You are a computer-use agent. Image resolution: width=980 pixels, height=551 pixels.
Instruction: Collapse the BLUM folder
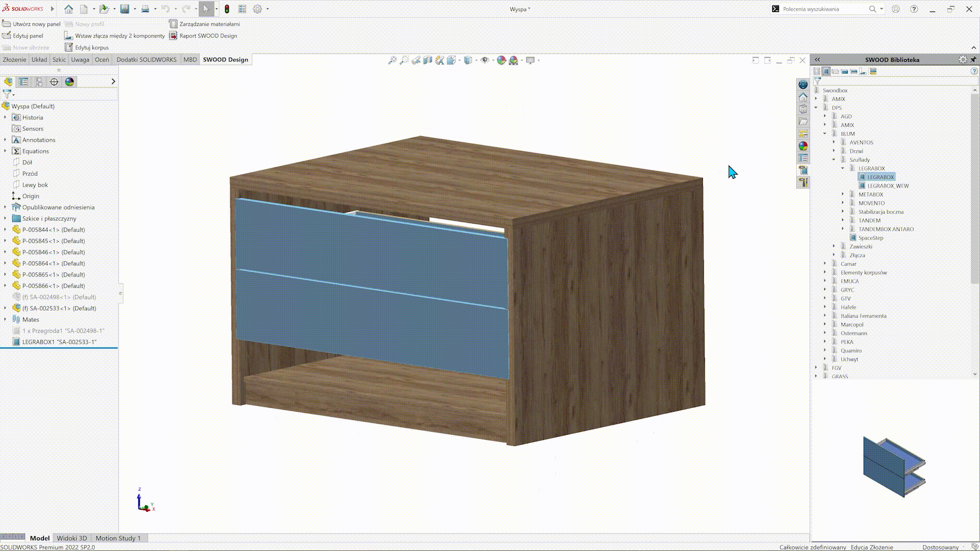[825, 134]
